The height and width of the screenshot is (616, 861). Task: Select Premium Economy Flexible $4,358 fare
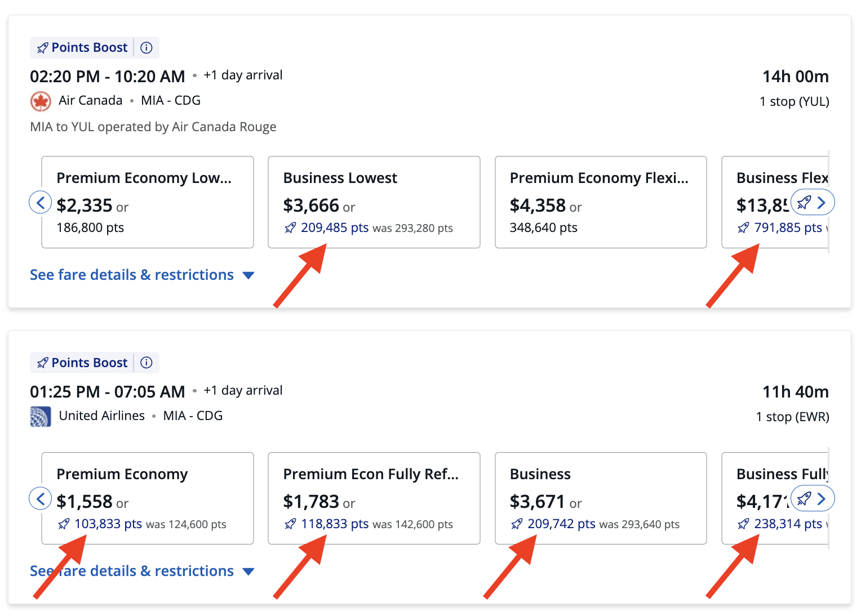pos(601,202)
